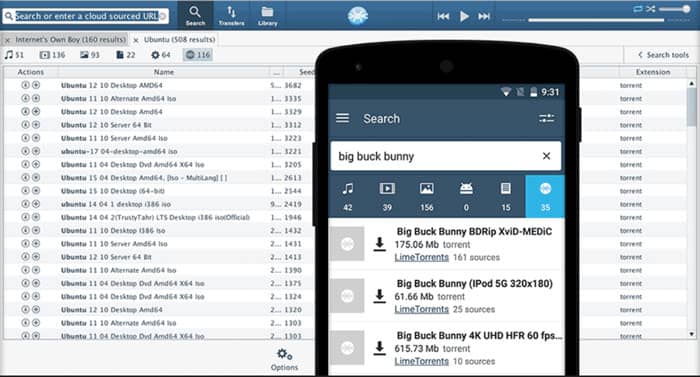Download Big Buck Bunny 4K UHD HFR
This screenshot has width=700, height=377.
(x=379, y=348)
